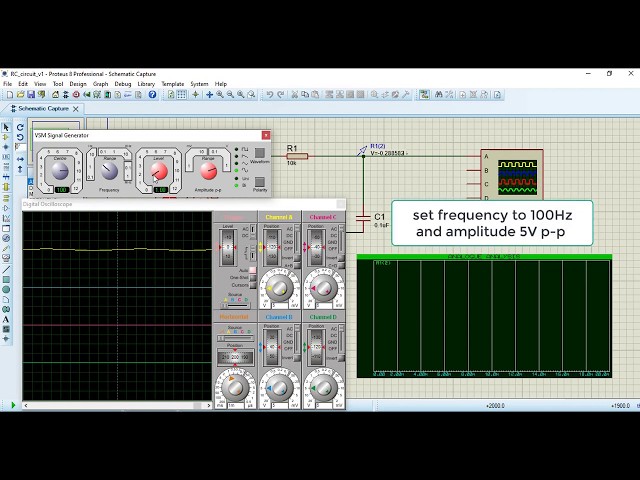This screenshot has width=640, height=480.
Task: Open the Library menu
Action: (x=146, y=84)
